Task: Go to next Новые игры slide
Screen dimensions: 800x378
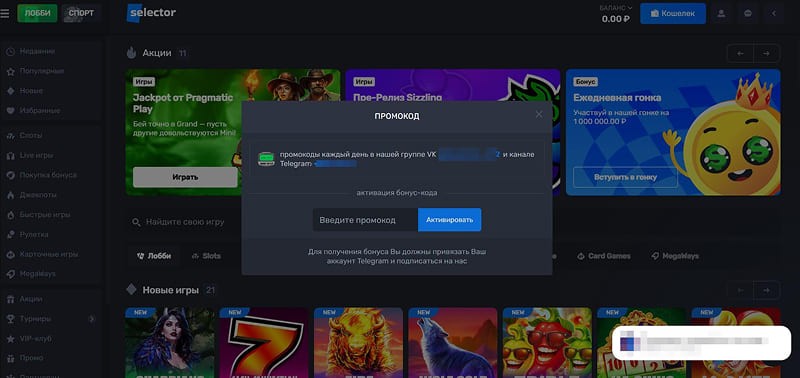Action: pos(766,290)
